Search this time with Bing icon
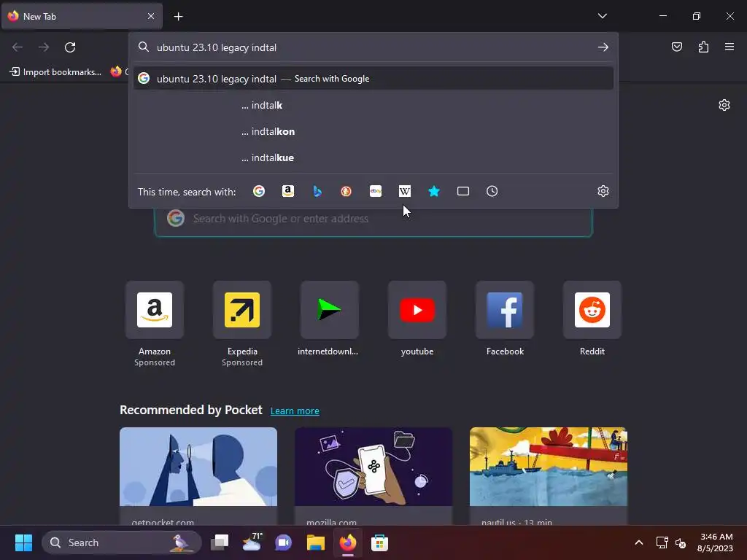 click(x=317, y=192)
